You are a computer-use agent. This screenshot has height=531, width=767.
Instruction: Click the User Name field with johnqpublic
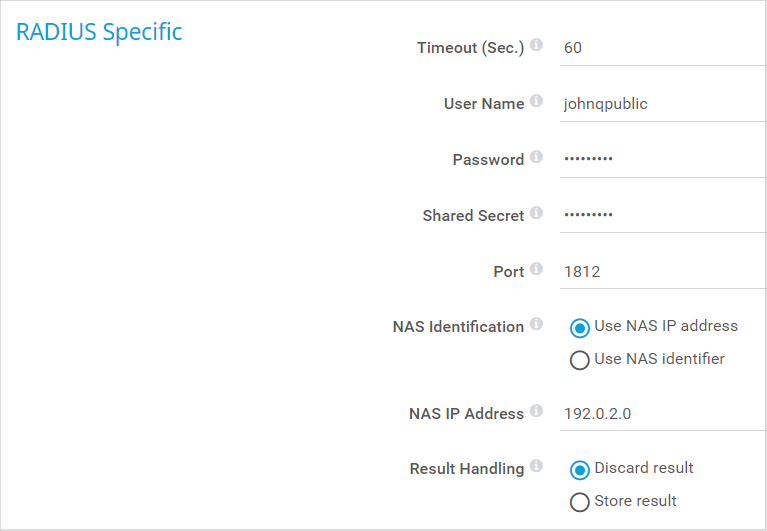[x=663, y=104]
